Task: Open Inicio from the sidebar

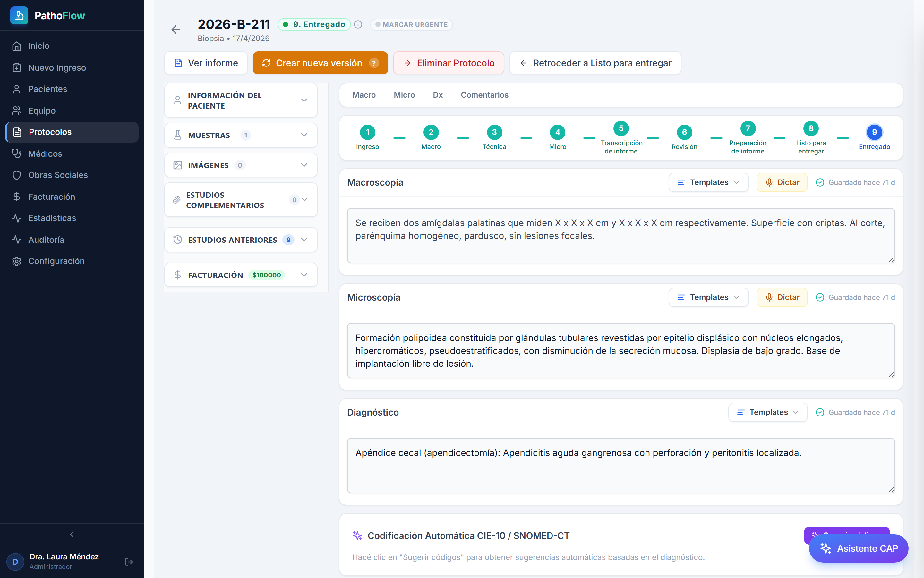Action: (x=72, y=46)
